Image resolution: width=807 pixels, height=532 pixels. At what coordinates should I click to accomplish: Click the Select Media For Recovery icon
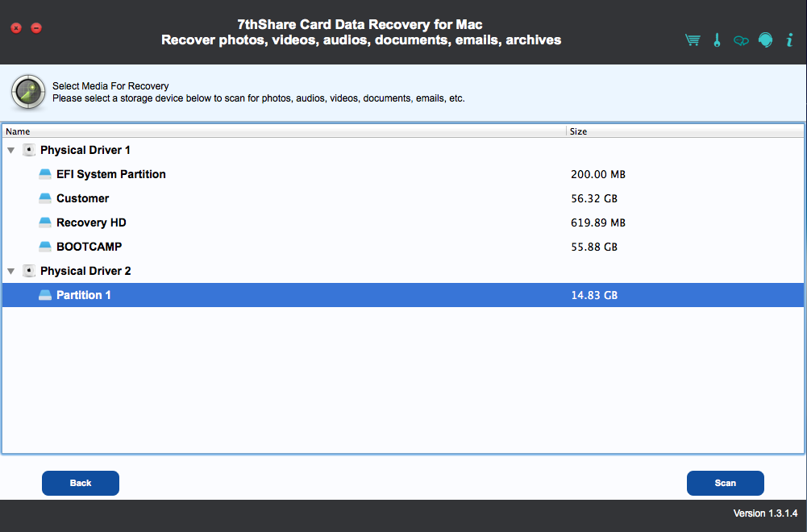28,92
